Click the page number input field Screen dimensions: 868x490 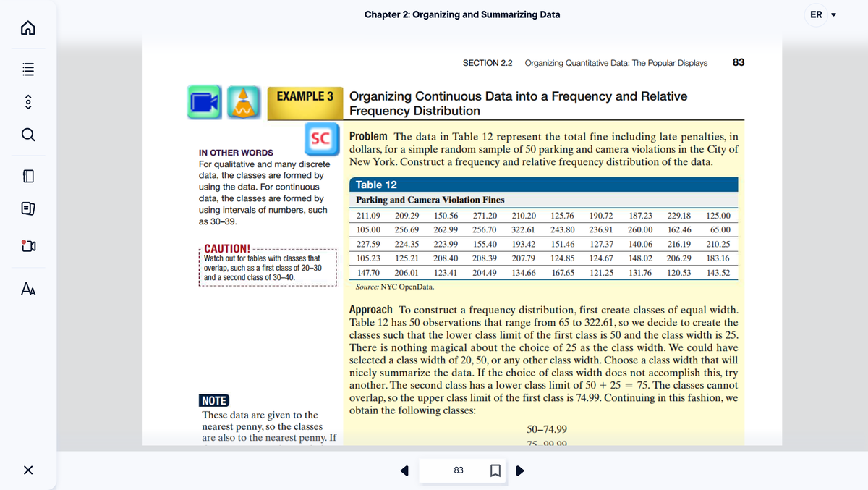click(x=458, y=470)
